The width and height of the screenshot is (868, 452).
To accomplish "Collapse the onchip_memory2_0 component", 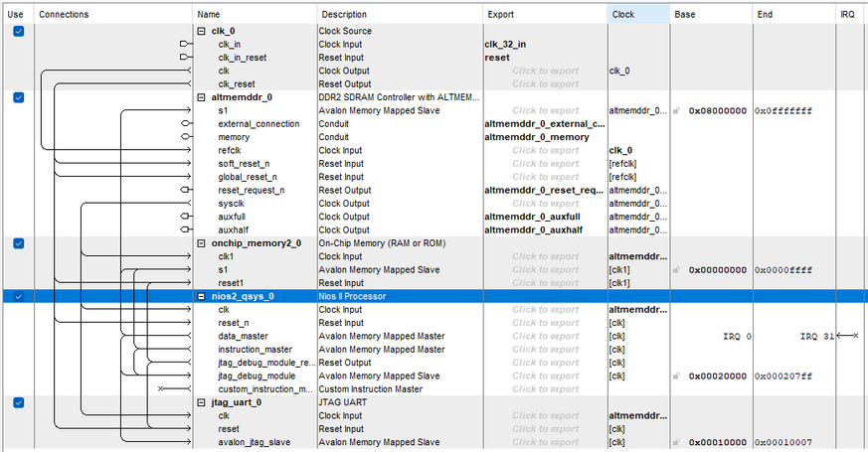I will 202,243.
